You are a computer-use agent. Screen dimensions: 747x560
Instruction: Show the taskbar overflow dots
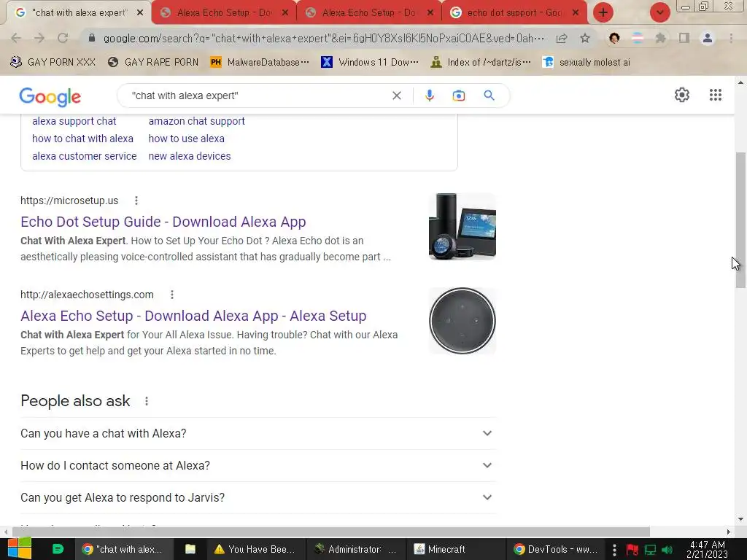coord(614,550)
